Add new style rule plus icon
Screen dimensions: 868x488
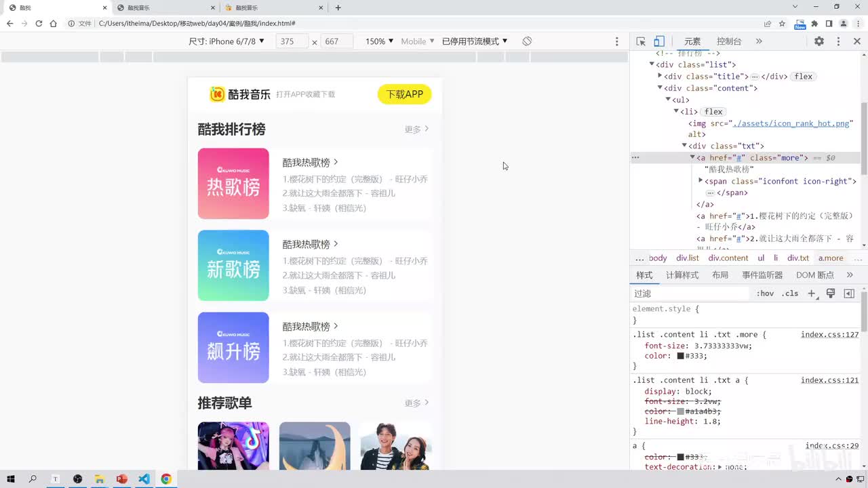812,293
